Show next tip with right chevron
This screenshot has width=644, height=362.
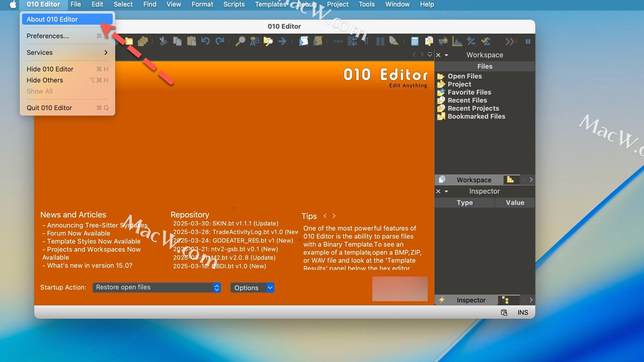334,216
